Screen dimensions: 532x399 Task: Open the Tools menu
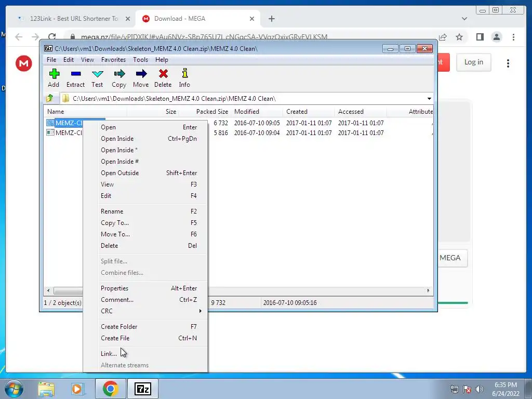click(x=140, y=60)
